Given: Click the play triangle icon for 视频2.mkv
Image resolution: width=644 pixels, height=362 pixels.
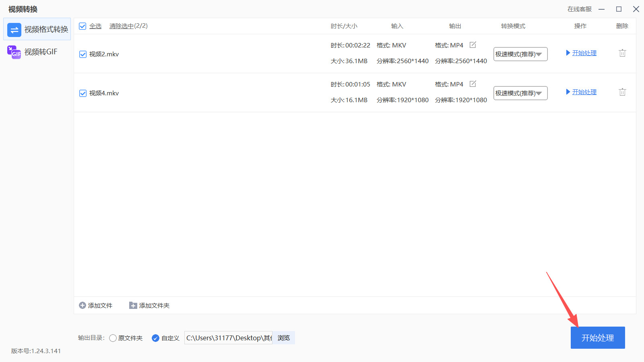Looking at the screenshot, I should pyautogui.click(x=568, y=53).
